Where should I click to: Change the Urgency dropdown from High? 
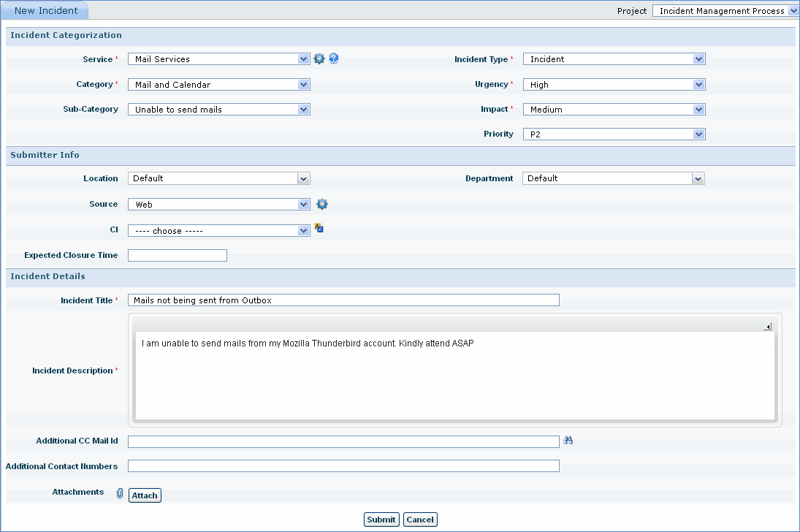[x=614, y=85]
